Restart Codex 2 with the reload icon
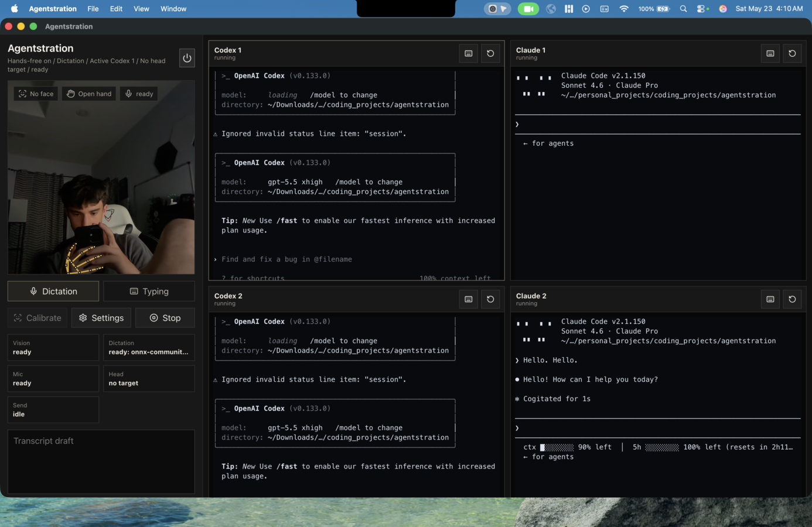The height and width of the screenshot is (527, 812). click(x=490, y=299)
